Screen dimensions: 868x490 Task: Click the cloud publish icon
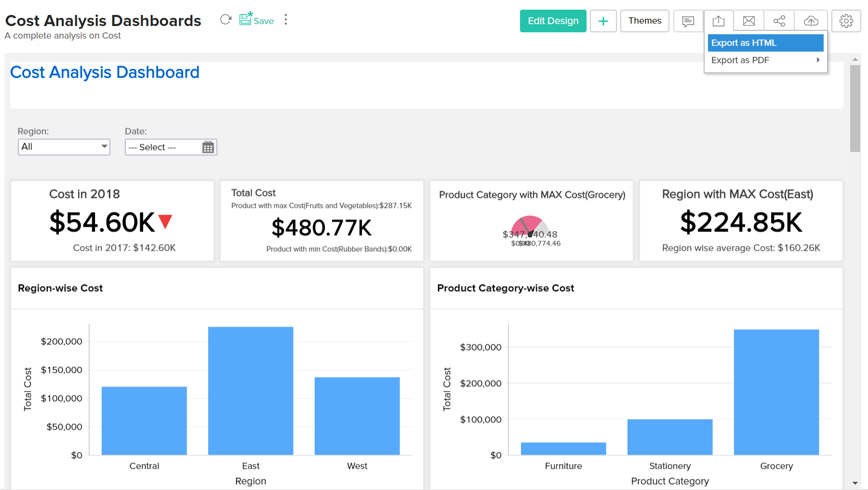811,21
